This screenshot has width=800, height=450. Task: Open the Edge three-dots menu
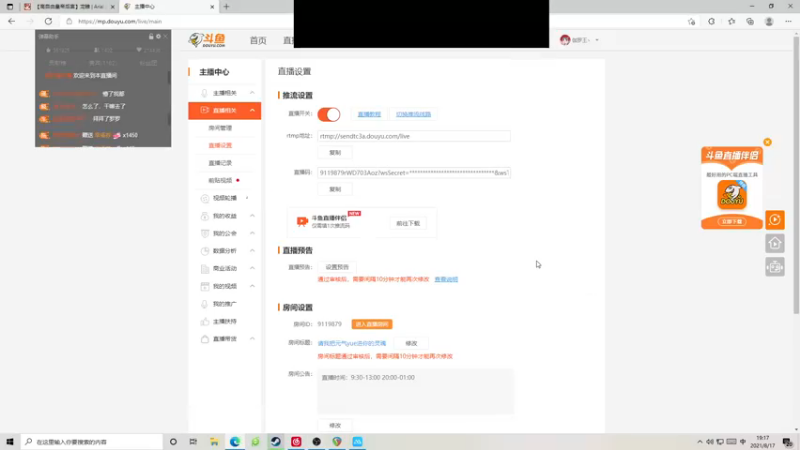coord(788,21)
